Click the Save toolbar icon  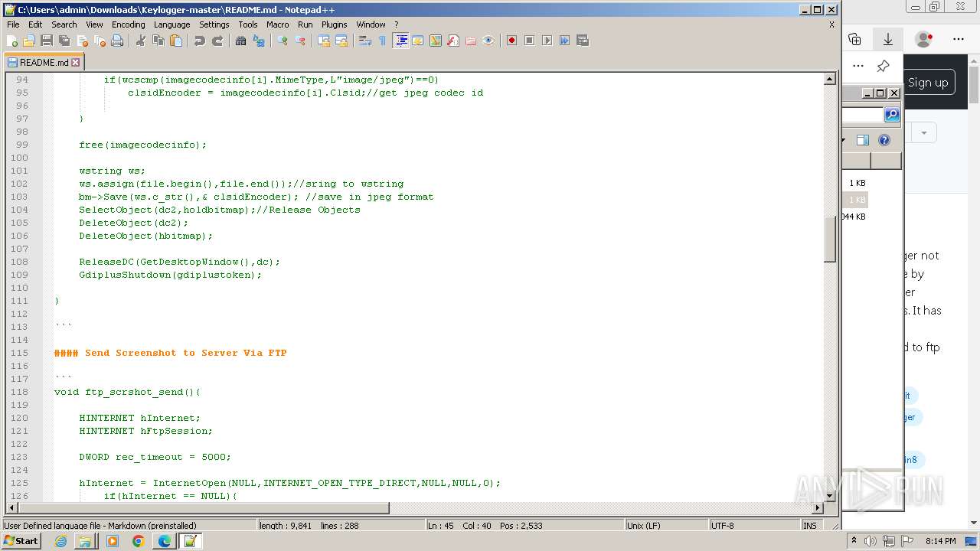pyautogui.click(x=47, y=41)
